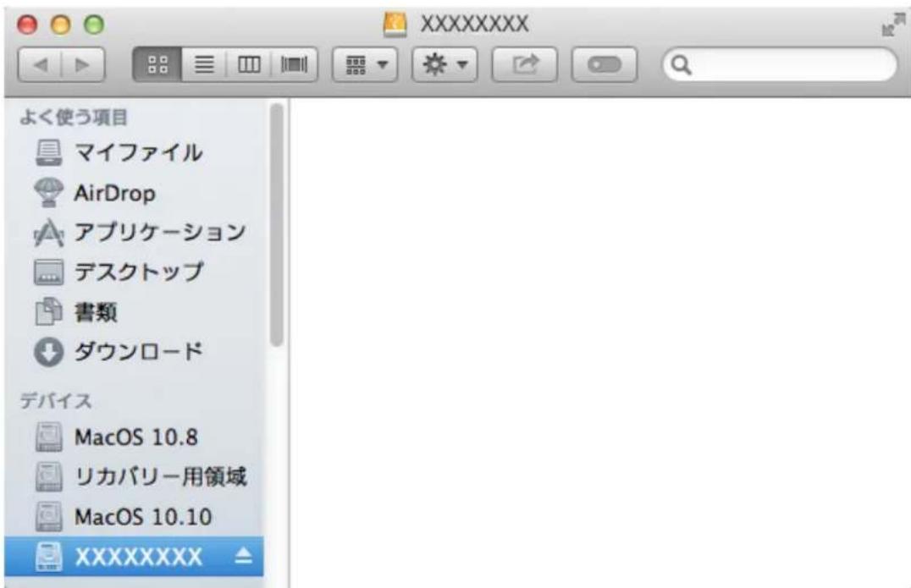Screen dimensions: 911x588
Task: Click the AirDrop parachute icon
Action: 49,192
